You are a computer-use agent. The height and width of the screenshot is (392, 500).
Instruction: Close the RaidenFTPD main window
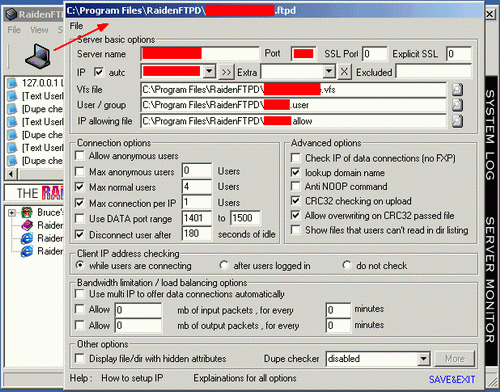tap(490, 14)
